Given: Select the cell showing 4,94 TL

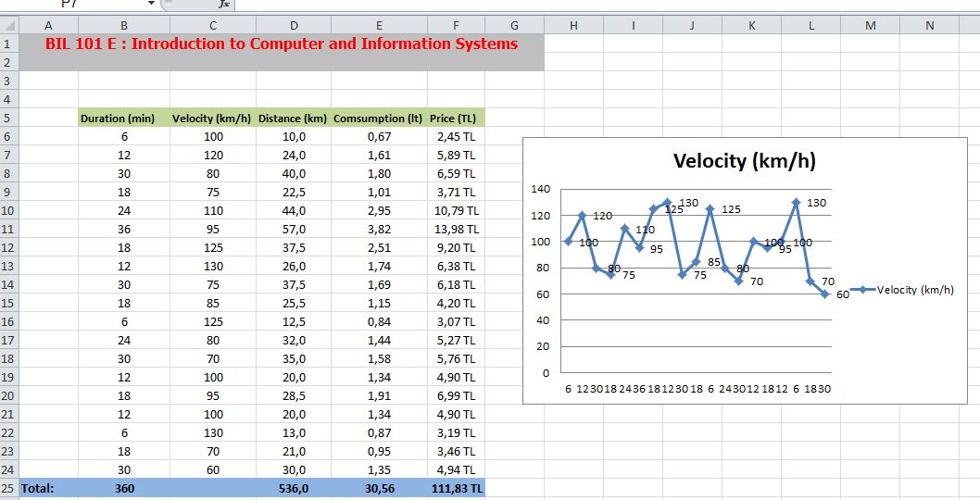Looking at the screenshot, I should [457, 470].
